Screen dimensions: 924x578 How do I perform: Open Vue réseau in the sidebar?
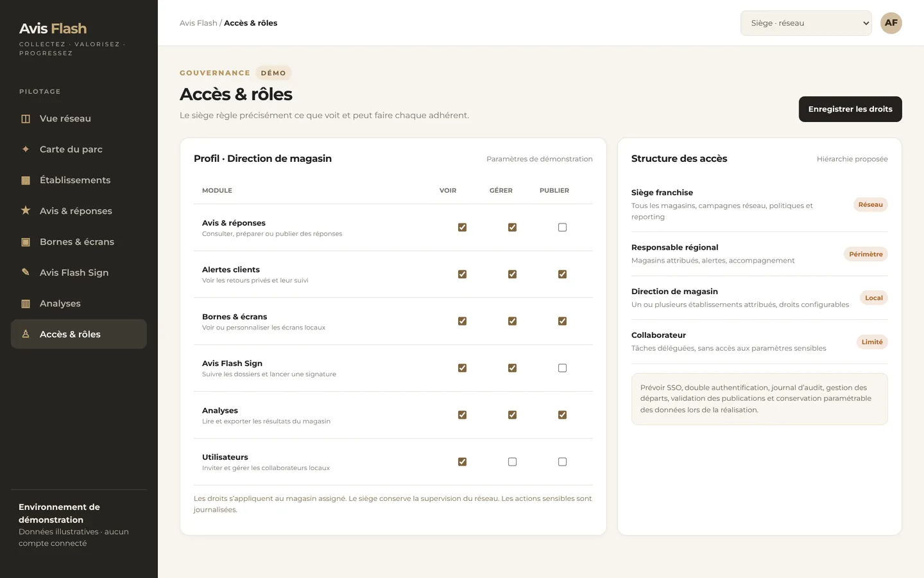(x=79, y=118)
